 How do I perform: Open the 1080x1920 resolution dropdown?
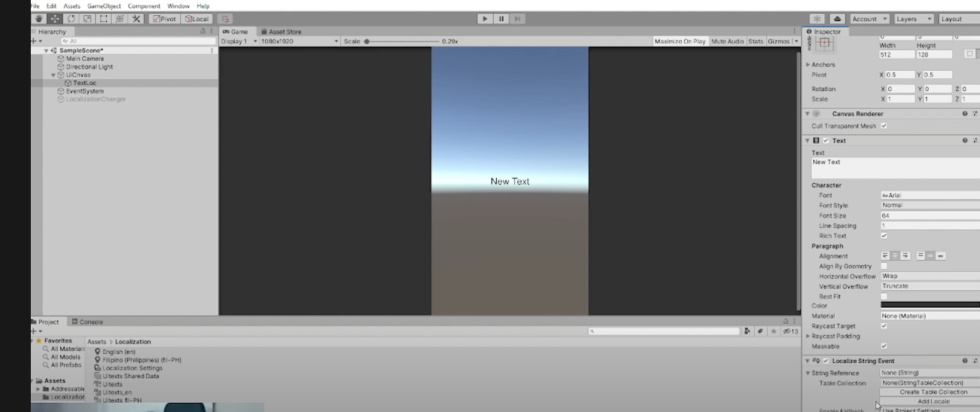(300, 41)
